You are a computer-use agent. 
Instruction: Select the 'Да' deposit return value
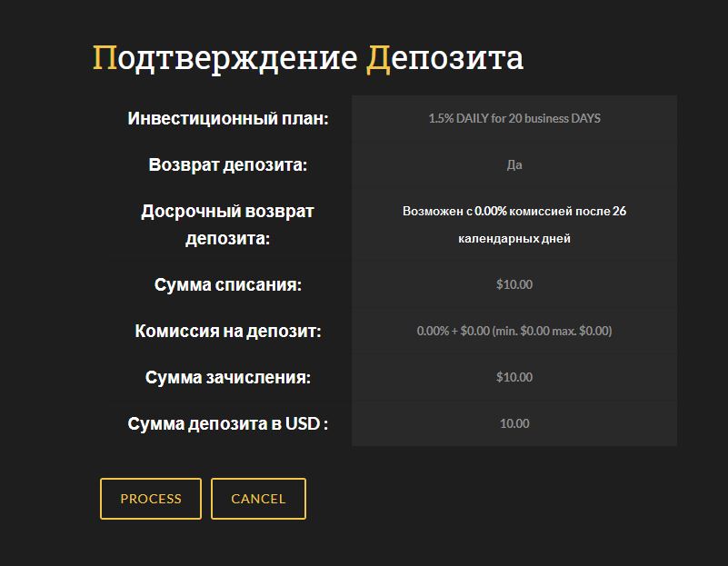(514, 165)
